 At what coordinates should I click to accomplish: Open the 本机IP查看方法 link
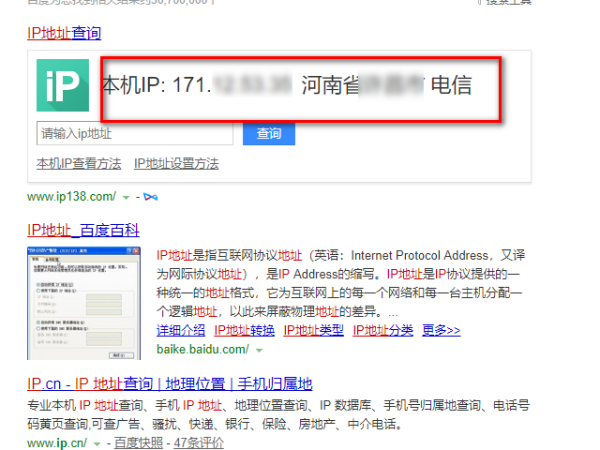click(79, 164)
